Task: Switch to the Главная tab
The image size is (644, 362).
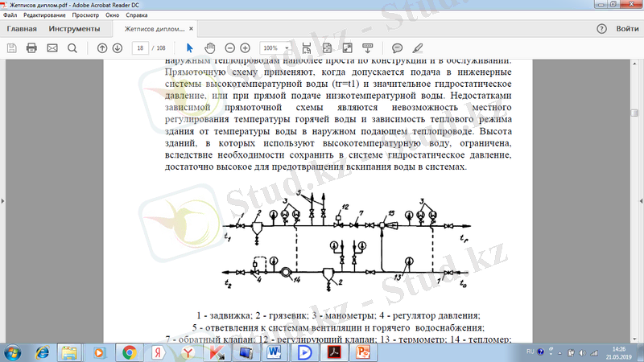Action: click(22, 29)
